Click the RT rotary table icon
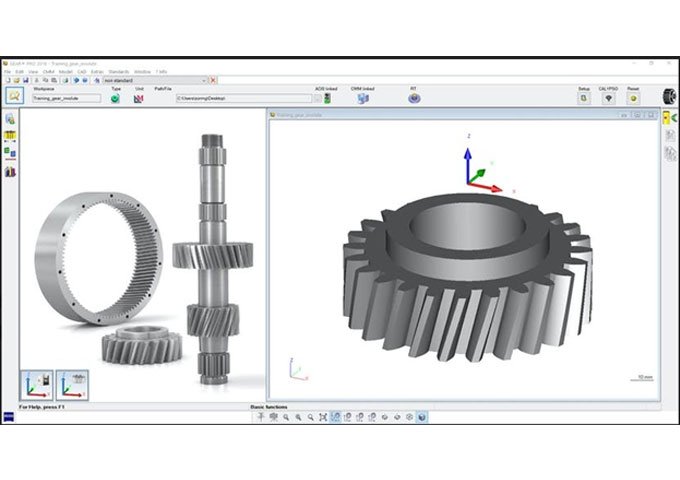This screenshot has height=480, width=680. pos(413,98)
